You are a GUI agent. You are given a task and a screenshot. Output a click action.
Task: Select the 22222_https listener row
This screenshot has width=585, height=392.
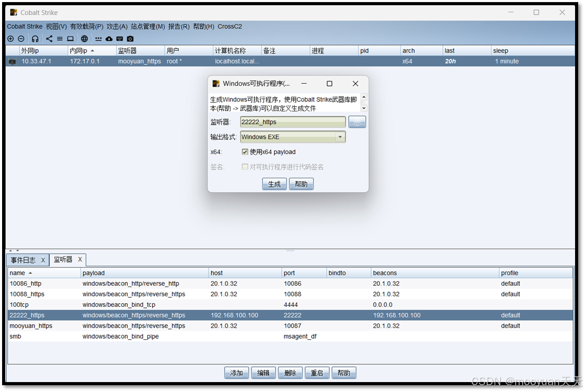[290, 316]
